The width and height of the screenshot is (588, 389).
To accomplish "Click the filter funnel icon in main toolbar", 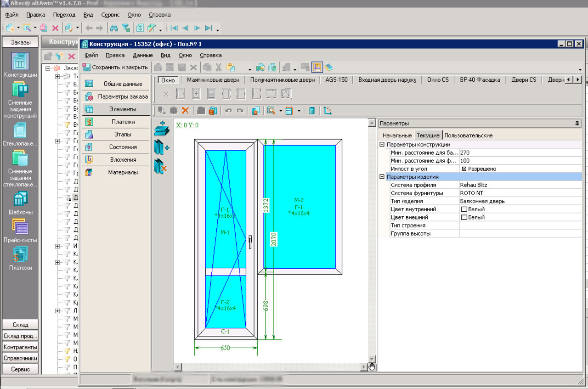I will (126, 28).
